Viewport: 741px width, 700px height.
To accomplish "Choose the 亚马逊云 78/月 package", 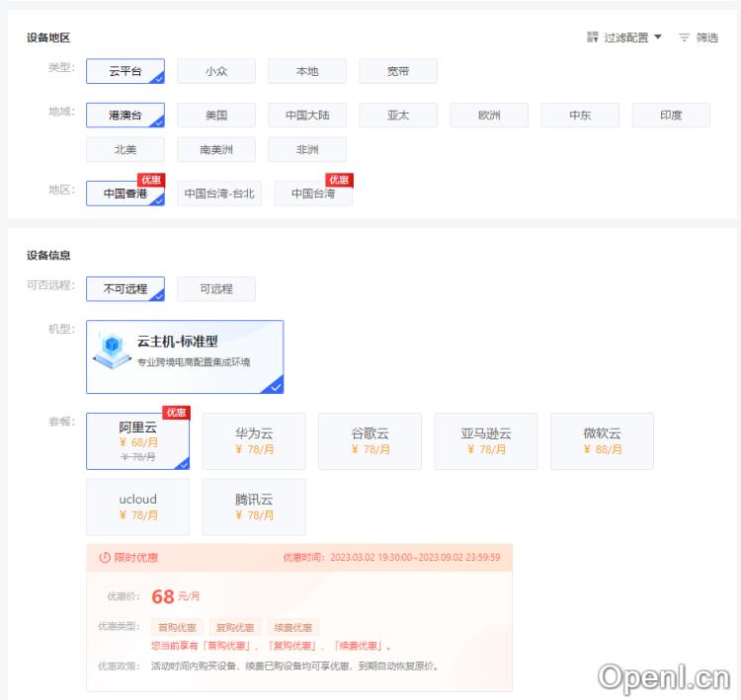I will [486, 441].
